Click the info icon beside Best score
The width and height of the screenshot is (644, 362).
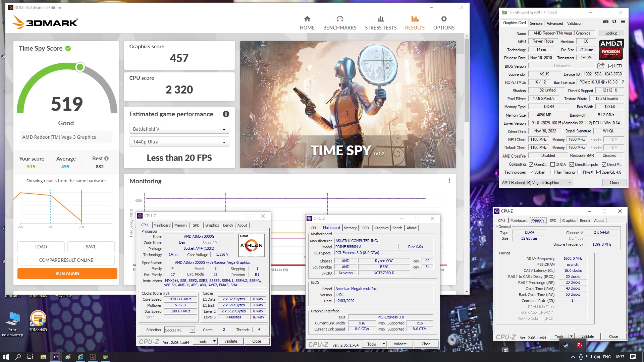(106, 158)
